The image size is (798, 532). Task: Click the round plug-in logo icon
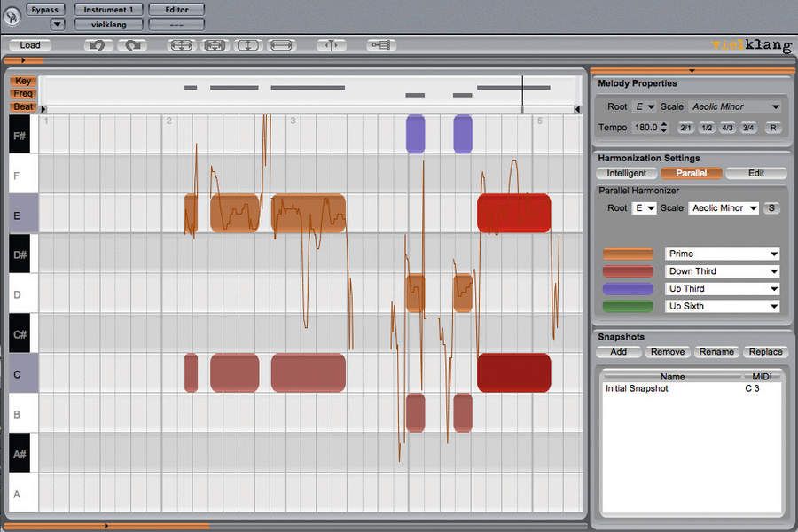coord(12,16)
